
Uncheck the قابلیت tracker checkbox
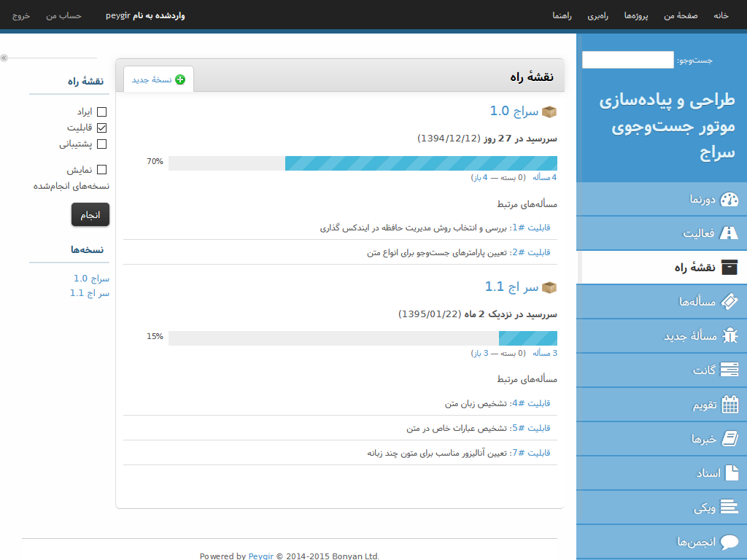pyautogui.click(x=101, y=128)
